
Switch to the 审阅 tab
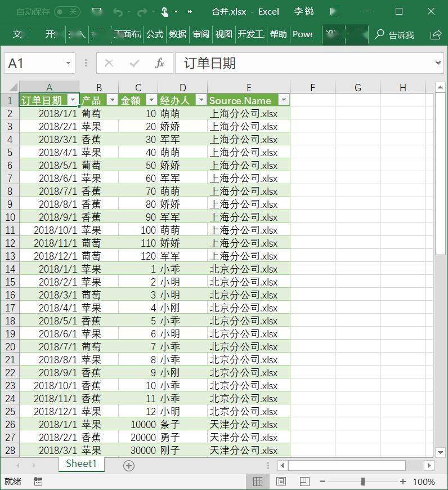[x=201, y=34]
